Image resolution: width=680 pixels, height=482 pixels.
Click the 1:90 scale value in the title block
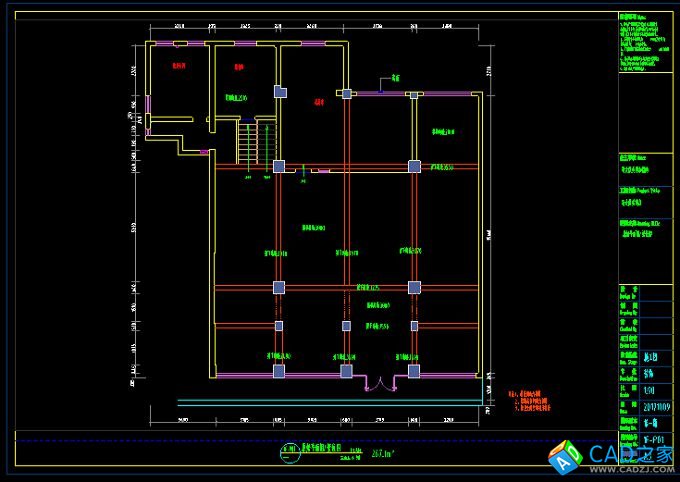652,391
